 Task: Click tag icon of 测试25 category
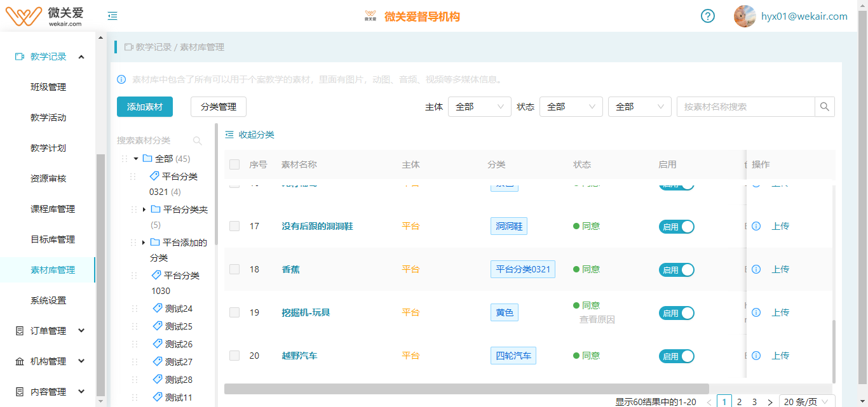[x=158, y=326]
